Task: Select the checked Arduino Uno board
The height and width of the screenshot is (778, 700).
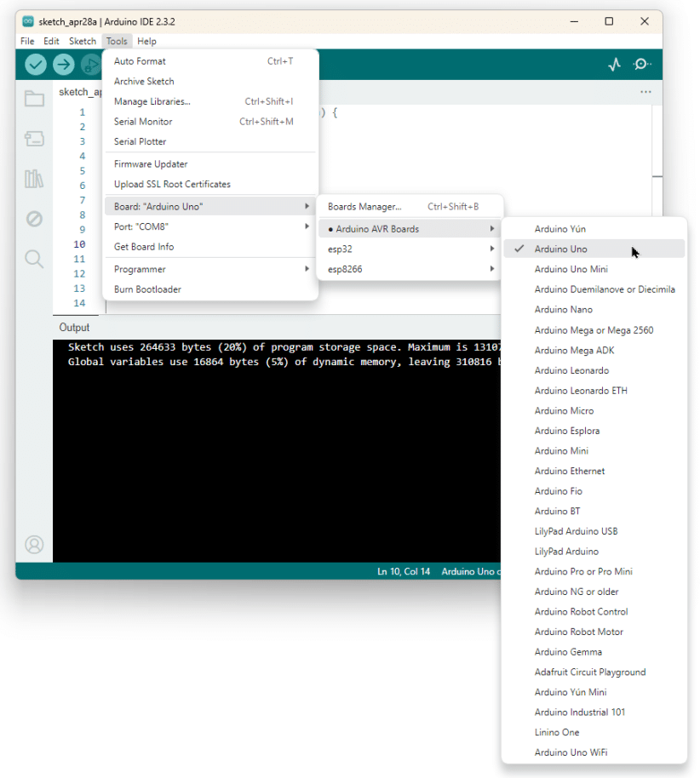Action: coord(561,249)
